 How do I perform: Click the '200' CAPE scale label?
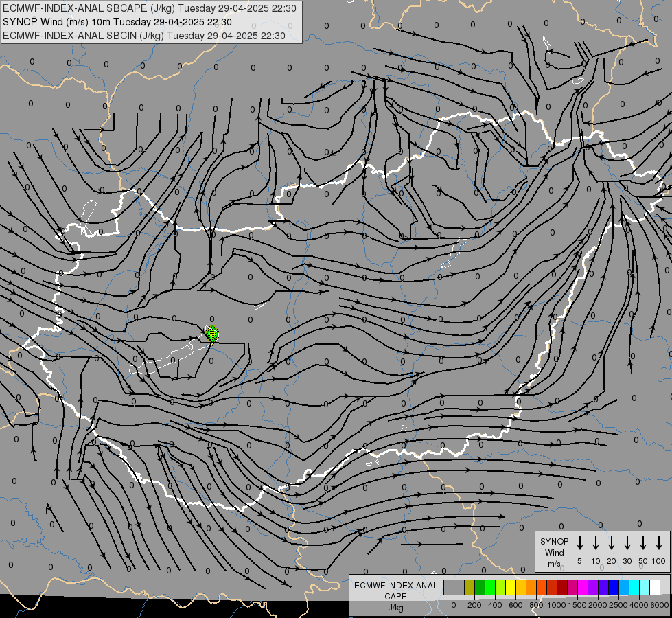point(474,605)
